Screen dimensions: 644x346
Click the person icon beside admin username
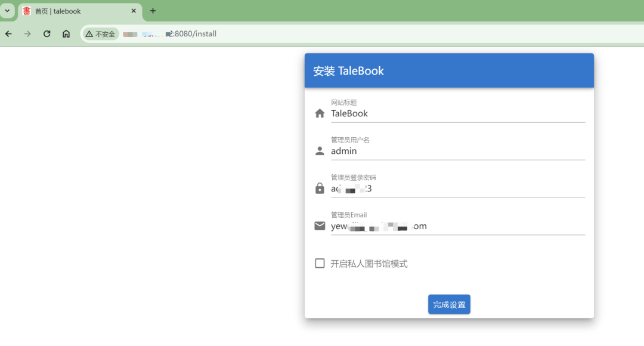pyautogui.click(x=320, y=151)
